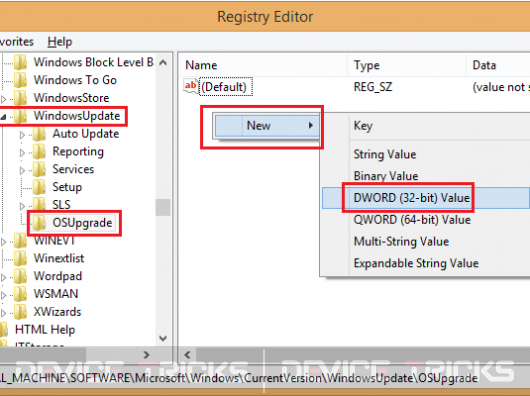This screenshot has height=396, width=530.
Task: Click the Services folder icon
Action: click(40, 169)
